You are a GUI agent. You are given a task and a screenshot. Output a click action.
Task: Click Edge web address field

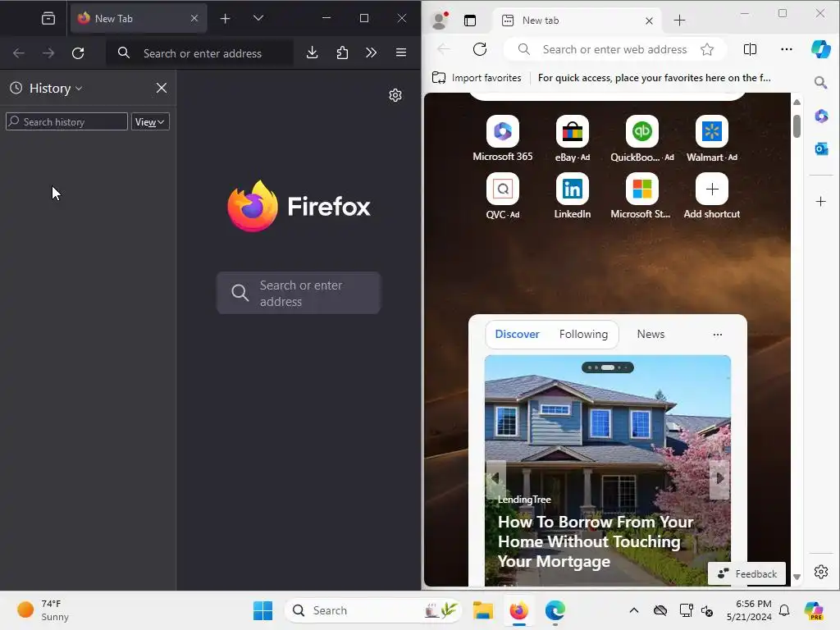click(614, 49)
